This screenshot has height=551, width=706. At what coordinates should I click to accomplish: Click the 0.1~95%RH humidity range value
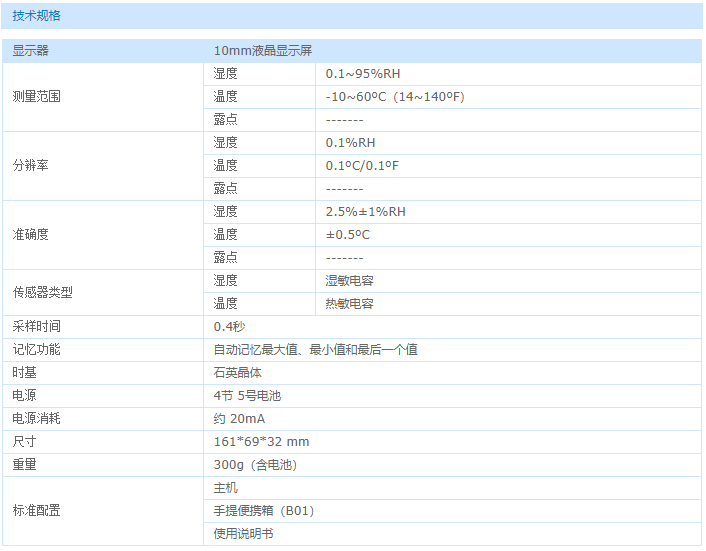coord(363,74)
